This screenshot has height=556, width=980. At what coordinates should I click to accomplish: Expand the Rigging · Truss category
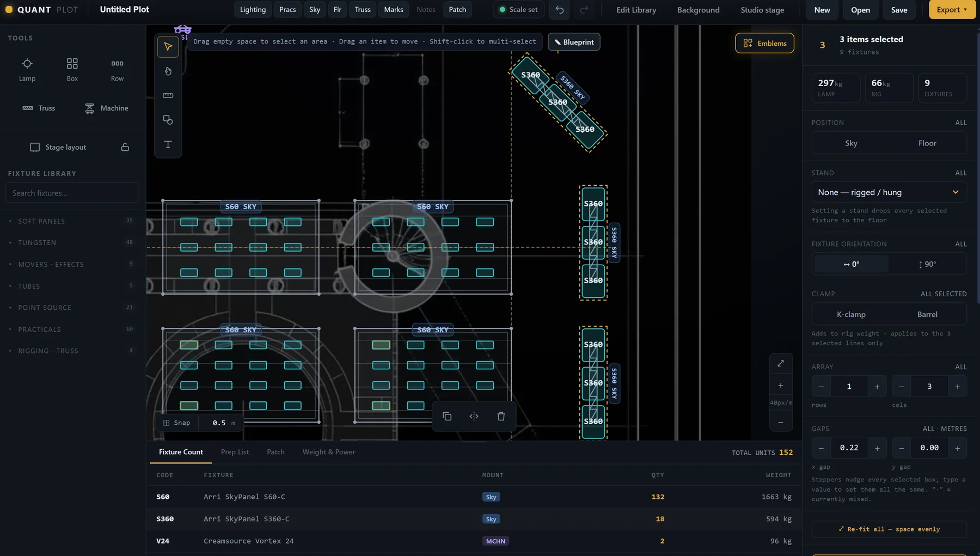[72, 351]
